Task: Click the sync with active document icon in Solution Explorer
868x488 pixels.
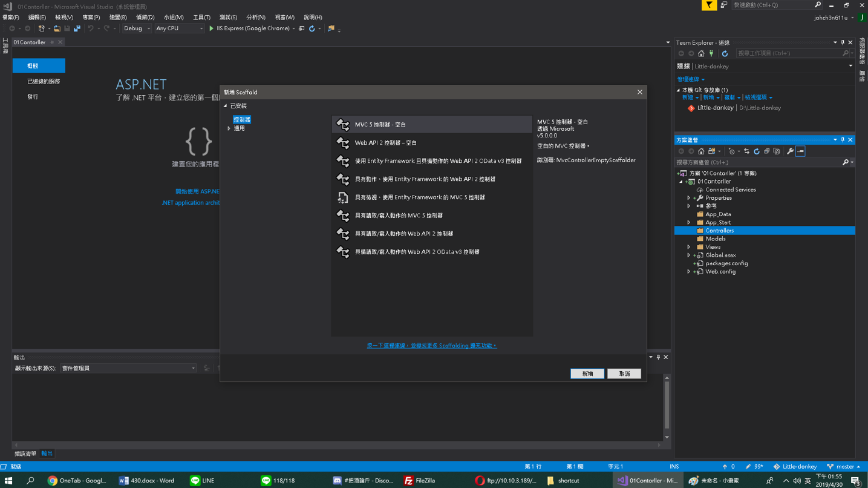Action: 746,151
